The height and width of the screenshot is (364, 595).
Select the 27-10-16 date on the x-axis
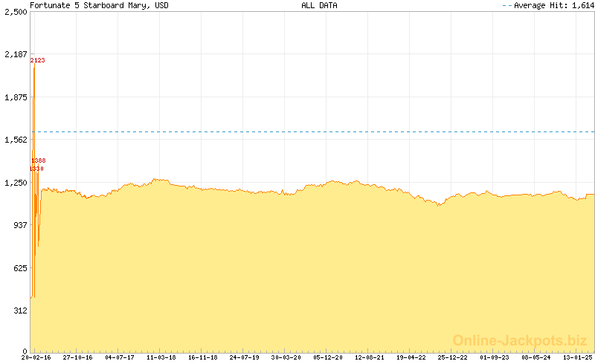point(77,357)
